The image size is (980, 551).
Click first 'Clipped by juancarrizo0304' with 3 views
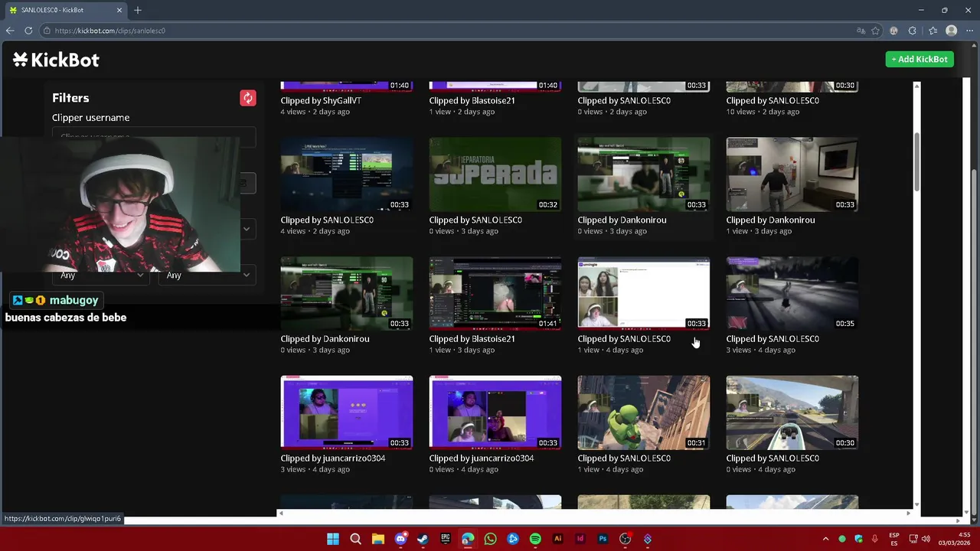333,458
